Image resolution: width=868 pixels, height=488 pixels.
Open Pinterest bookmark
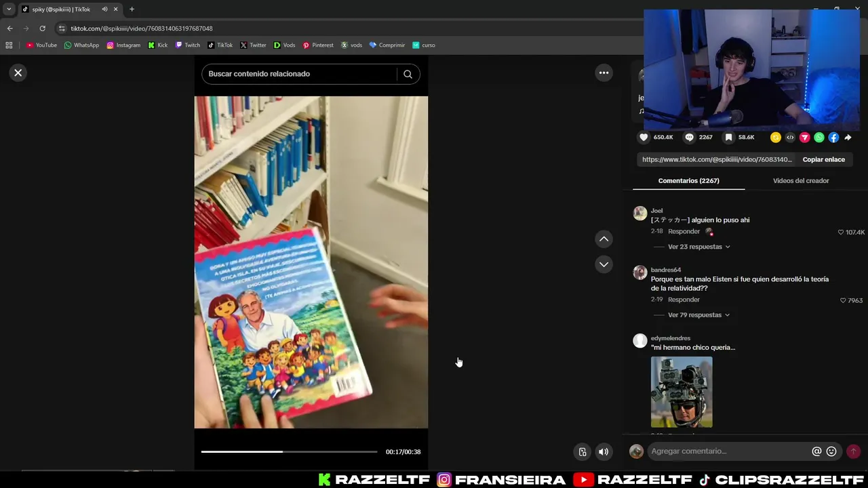[x=318, y=45]
